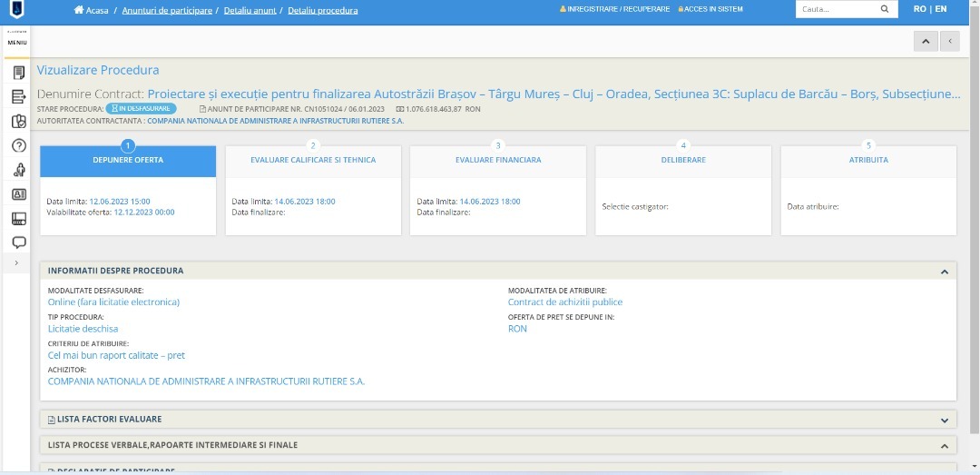The image size is (980, 475).
Task: Collapse the INFORMATII DESPRE PROCEDURA section
Action: pyautogui.click(x=945, y=272)
